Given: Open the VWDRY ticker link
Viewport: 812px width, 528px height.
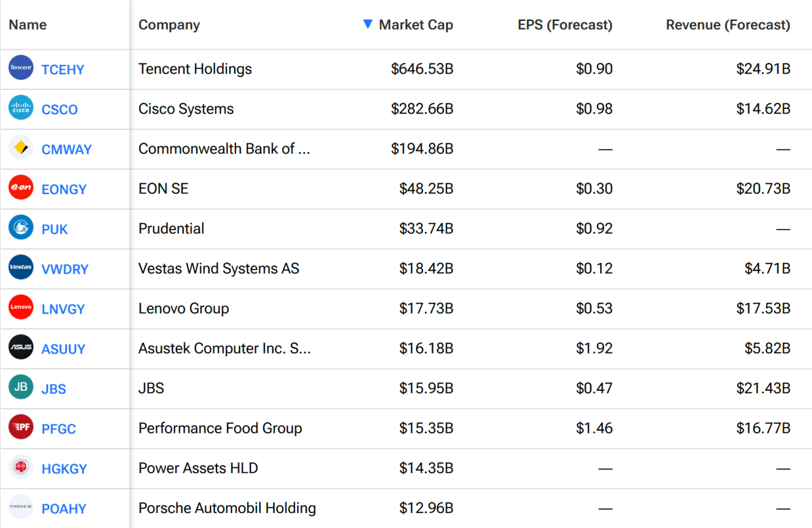Looking at the screenshot, I should click(x=65, y=269).
